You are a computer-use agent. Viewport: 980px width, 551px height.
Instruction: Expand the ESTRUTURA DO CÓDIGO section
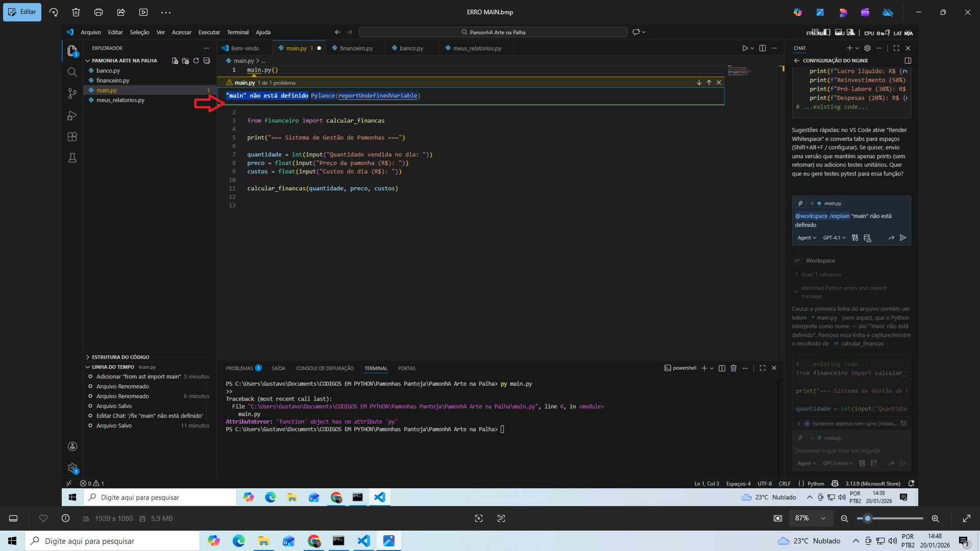coord(120,357)
